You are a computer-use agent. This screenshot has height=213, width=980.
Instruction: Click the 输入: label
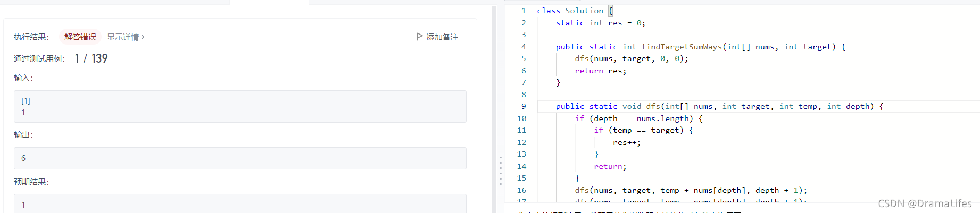coord(23,78)
